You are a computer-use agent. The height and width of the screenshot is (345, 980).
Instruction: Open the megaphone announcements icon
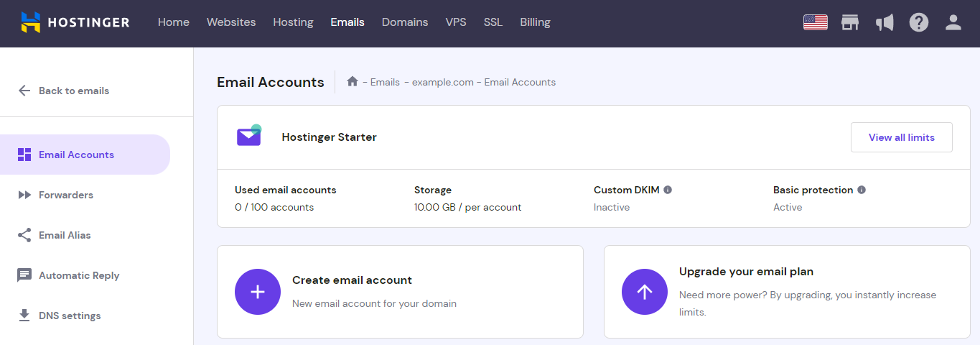pos(885,23)
